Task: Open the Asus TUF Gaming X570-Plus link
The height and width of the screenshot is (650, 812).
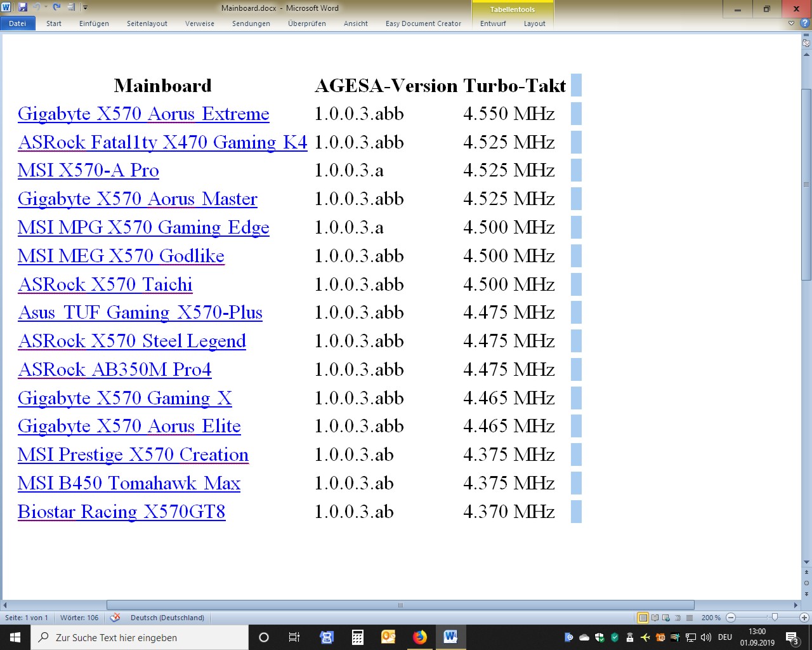Action: click(140, 312)
